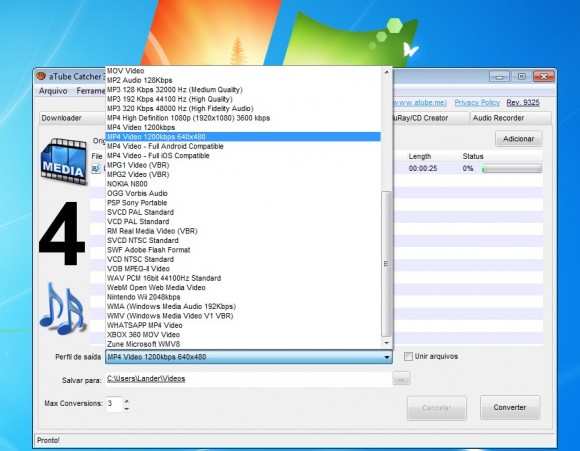The width and height of the screenshot is (580, 451).
Task: Select SVCD NTSC Standard option
Action: 243,241
